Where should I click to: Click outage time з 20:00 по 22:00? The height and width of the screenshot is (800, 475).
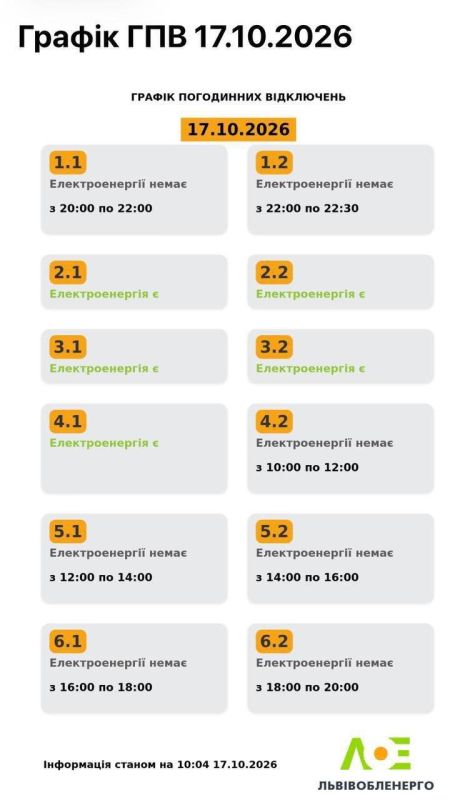(101, 208)
